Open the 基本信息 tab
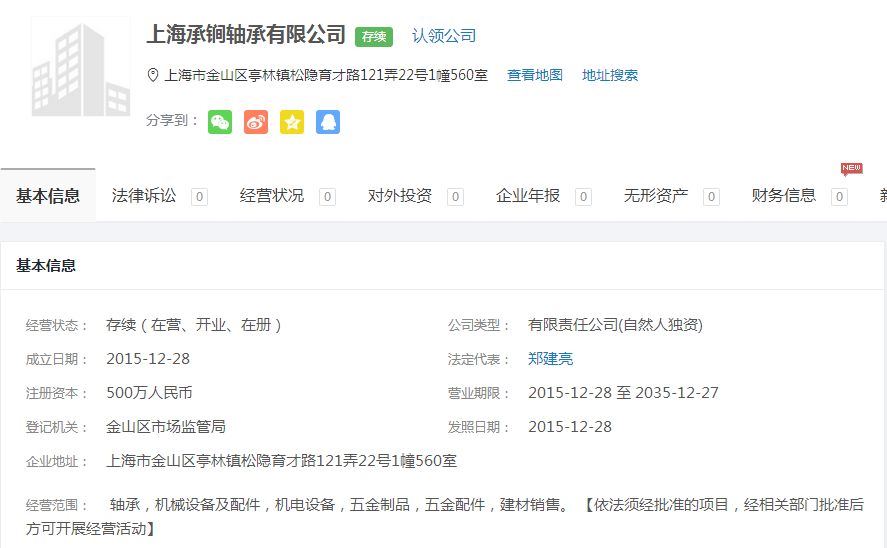Image resolution: width=887 pixels, height=548 pixels. click(48, 196)
